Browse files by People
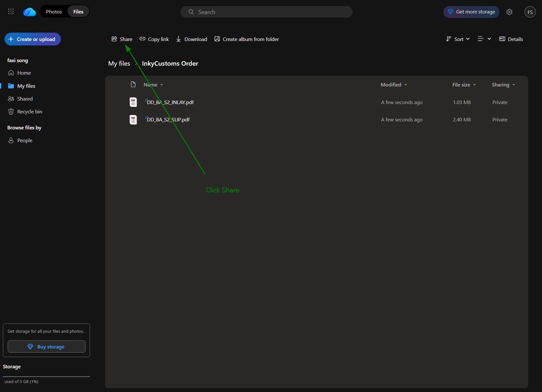542x392 pixels. click(25, 140)
